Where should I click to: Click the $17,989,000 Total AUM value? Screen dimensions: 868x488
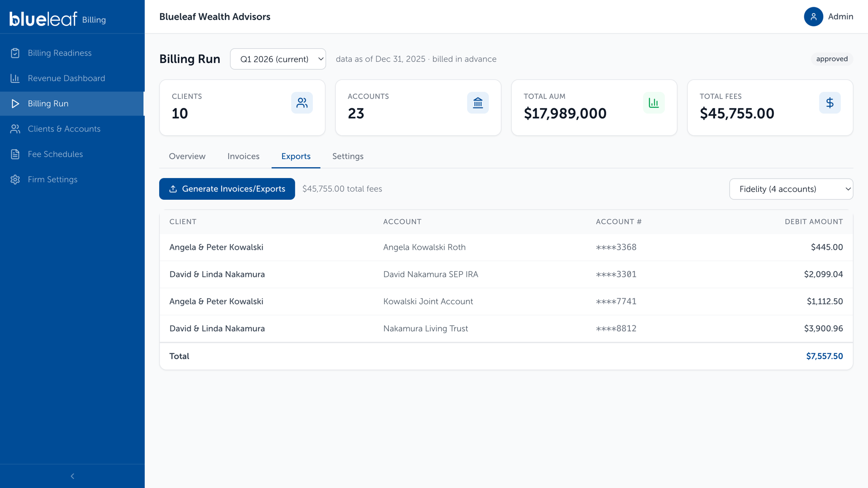pyautogui.click(x=565, y=113)
